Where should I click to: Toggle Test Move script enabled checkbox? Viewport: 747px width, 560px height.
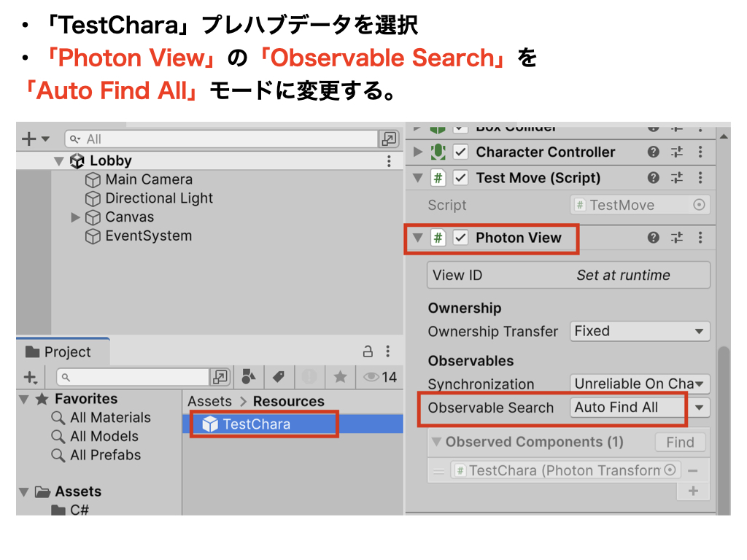click(x=460, y=178)
